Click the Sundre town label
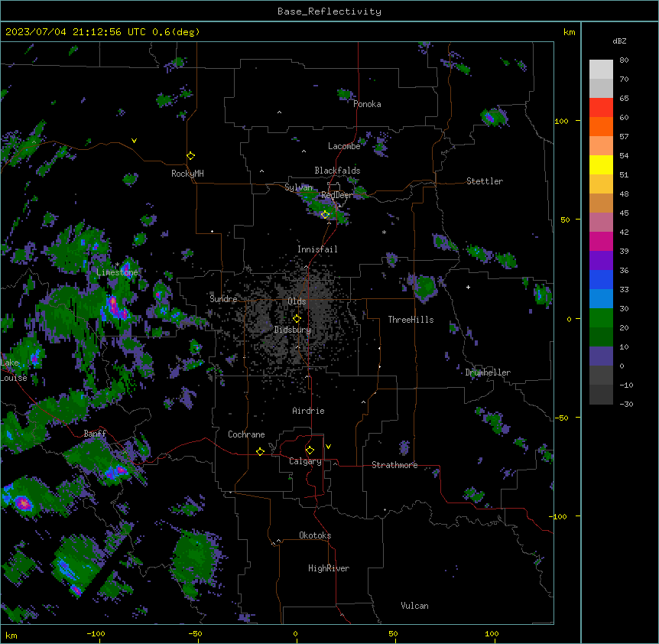Viewport: 659px width, 644px height. 223,299
